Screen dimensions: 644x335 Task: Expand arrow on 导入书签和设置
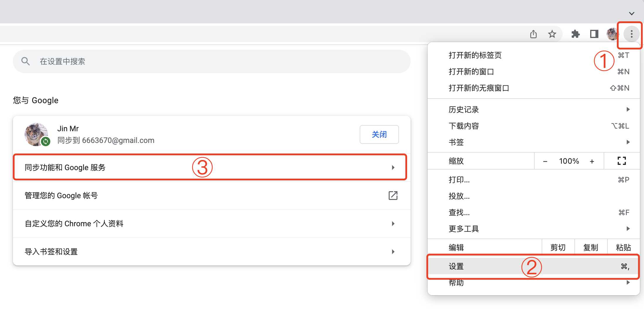pos(393,252)
